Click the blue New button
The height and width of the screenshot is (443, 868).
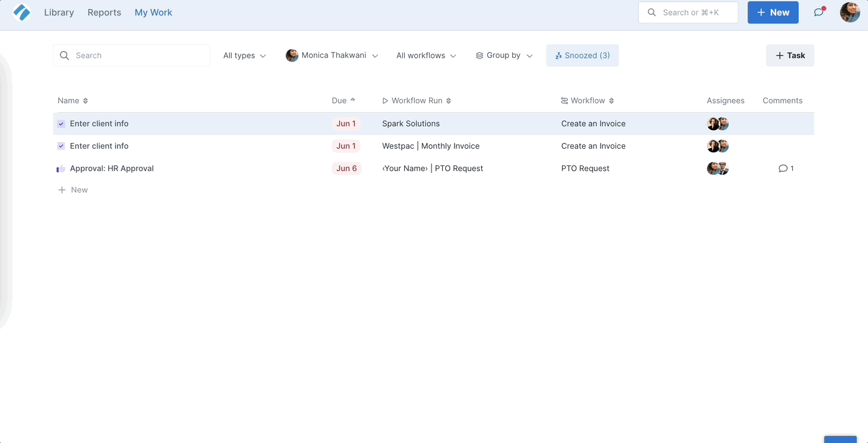(x=773, y=12)
